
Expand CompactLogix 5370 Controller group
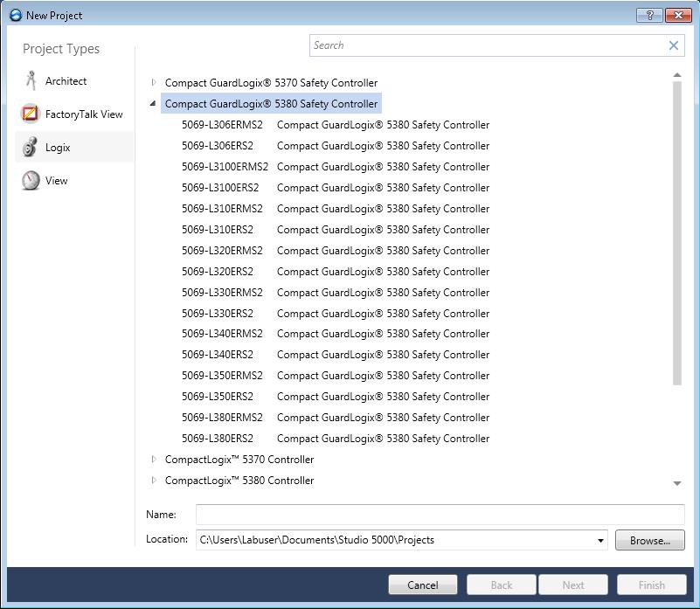[154, 459]
